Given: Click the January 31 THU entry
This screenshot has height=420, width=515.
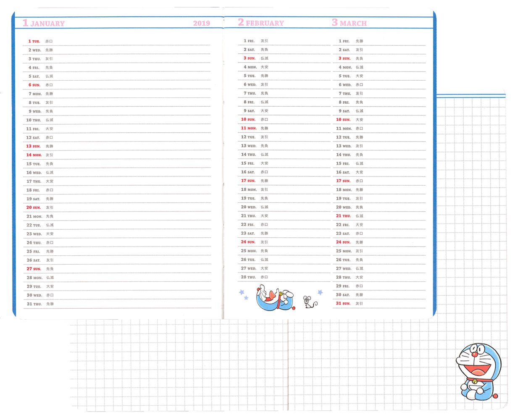Looking at the screenshot, I should point(34,304).
